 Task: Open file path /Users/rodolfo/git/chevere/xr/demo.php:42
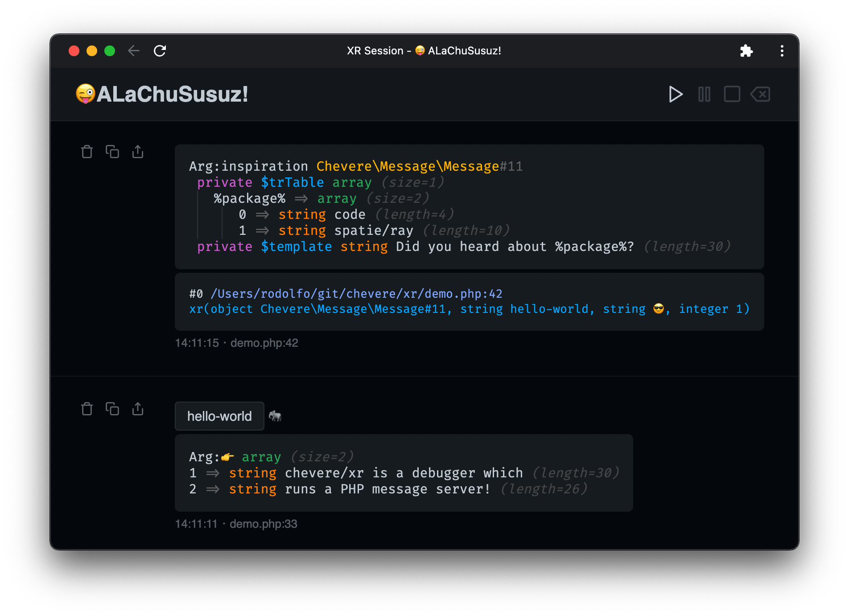coord(356,294)
